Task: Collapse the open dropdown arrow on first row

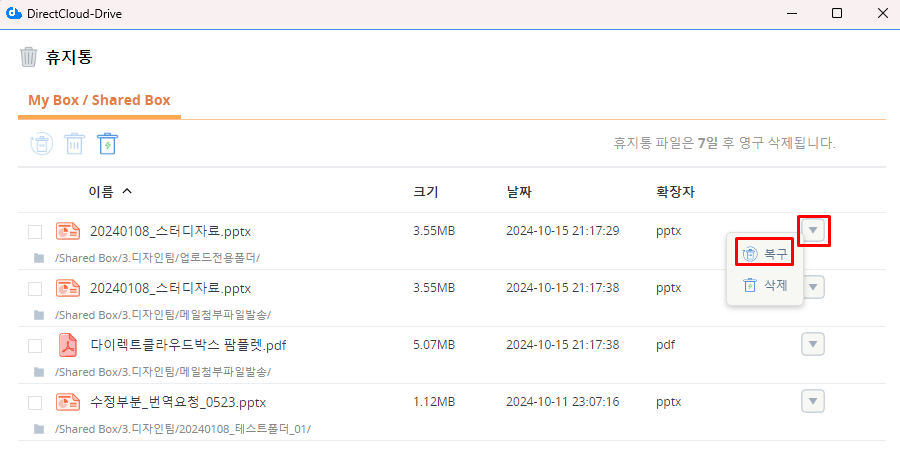Action: click(814, 231)
